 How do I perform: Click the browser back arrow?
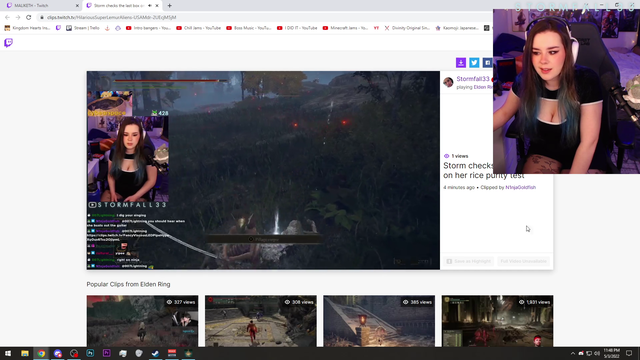pyautogui.click(x=7, y=17)
